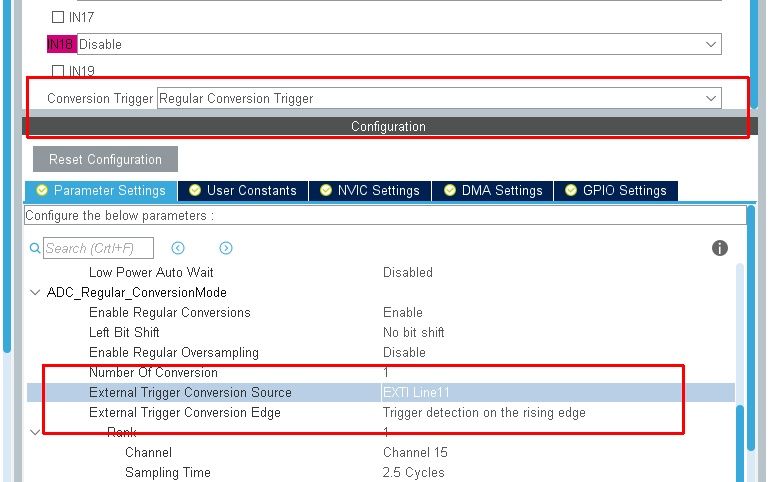Click the rising edge trigger detection value

click(484, 412)
